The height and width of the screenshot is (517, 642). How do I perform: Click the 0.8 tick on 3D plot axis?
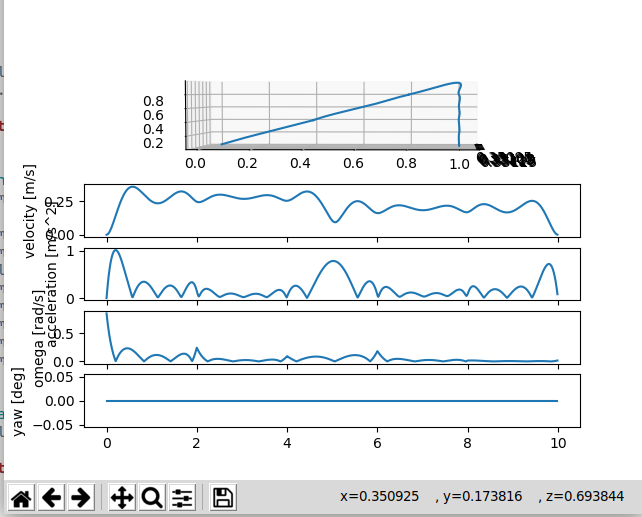(153, 101)
